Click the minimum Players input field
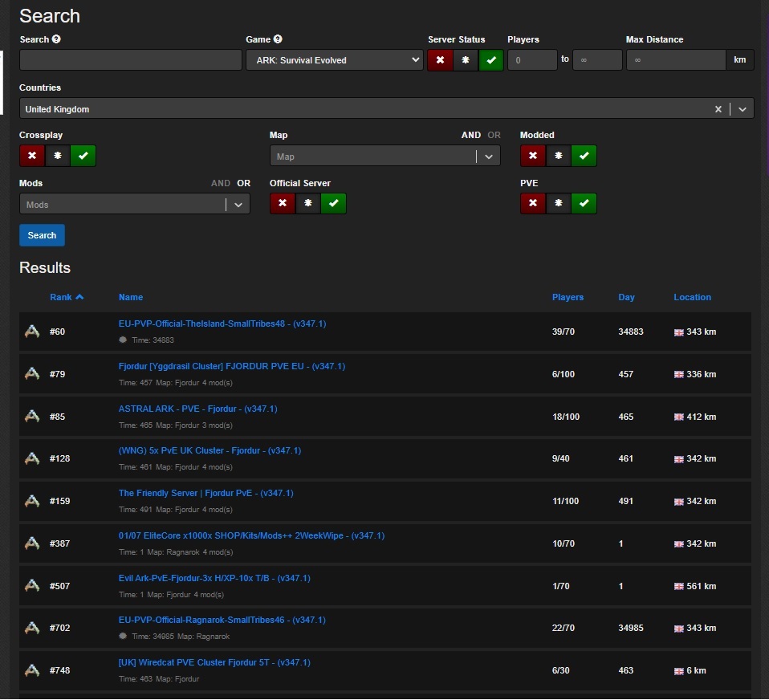The height and width of the screenshot is (700, 769). point(532,60)
